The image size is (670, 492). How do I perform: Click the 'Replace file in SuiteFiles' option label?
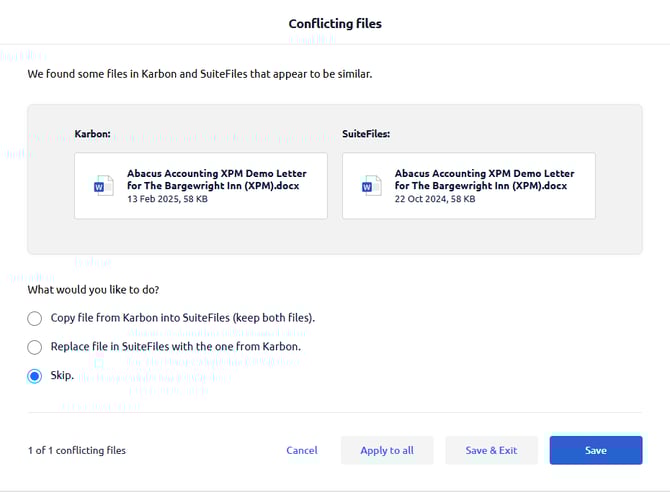tap(176, 347)
